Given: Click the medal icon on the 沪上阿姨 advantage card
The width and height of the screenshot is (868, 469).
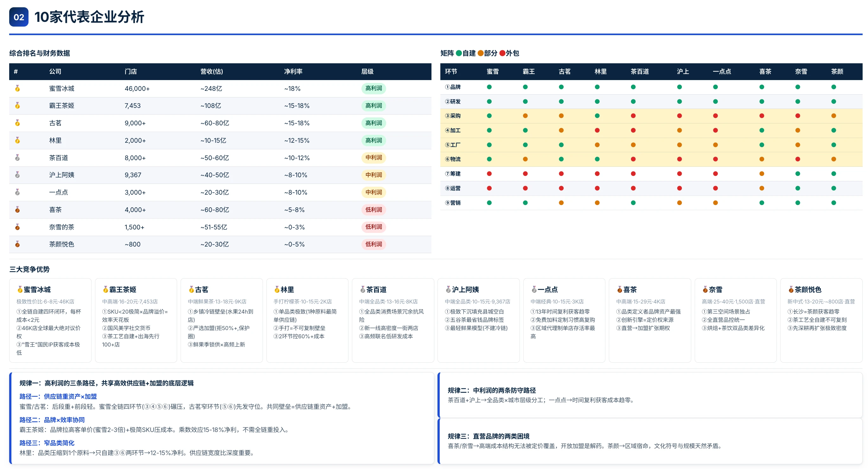Looking at the screenshot, I should (x=448, y=290).
